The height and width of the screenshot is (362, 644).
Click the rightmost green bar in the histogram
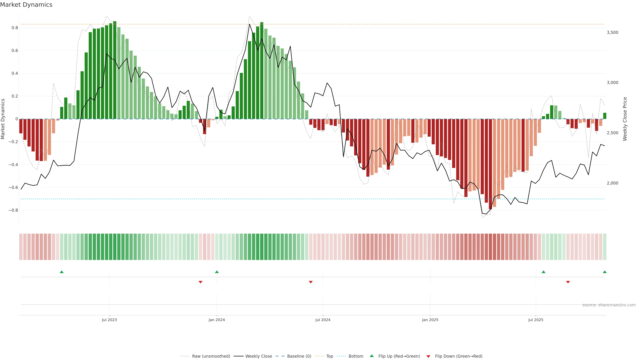(604, 116)
